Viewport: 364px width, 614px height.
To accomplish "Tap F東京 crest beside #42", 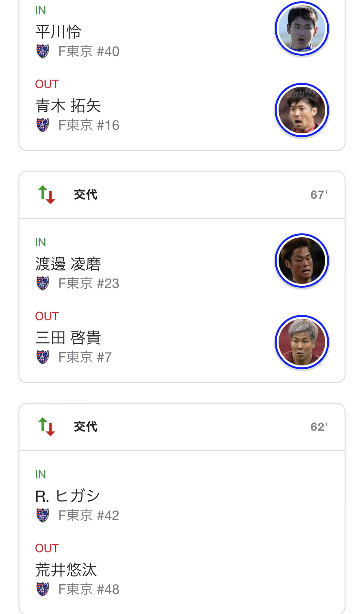I will 42,515.
